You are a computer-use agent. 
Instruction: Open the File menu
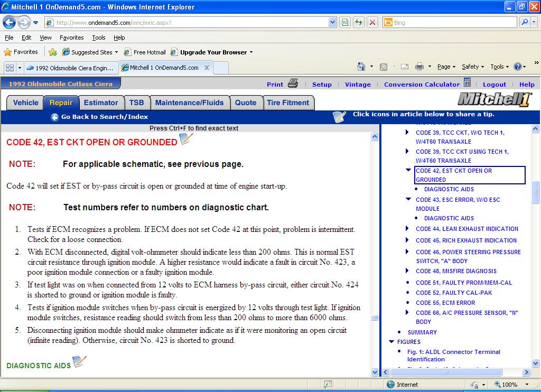coord(9,38)
